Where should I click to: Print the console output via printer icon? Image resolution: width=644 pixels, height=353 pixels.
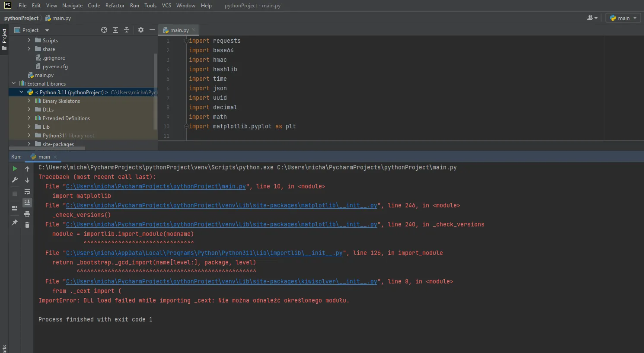(27, 214)
